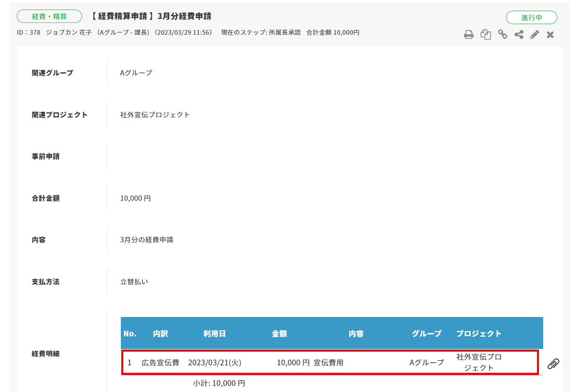The image size is (579, 392).
Task: Click the 【経費精算申請】3月分経費申請 title
Action: pos(150,16)
